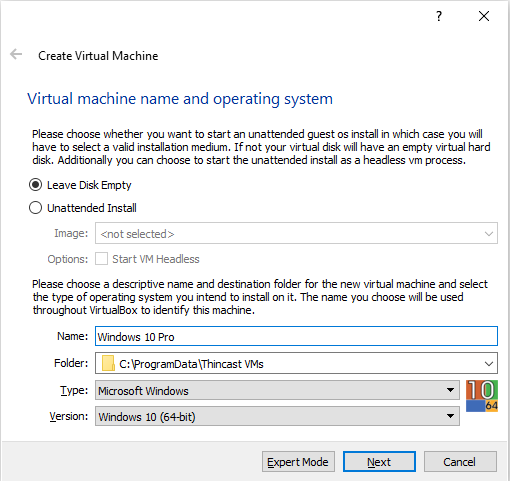Click the Folder: label
510x481 pixels.
[x=71, y=363]
